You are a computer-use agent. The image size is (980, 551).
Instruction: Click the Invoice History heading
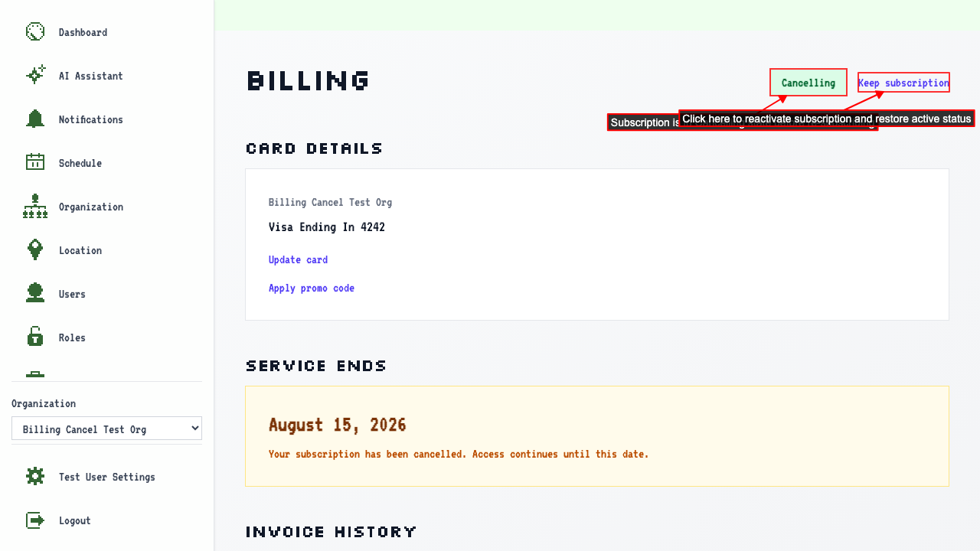[x=332, y=532]
